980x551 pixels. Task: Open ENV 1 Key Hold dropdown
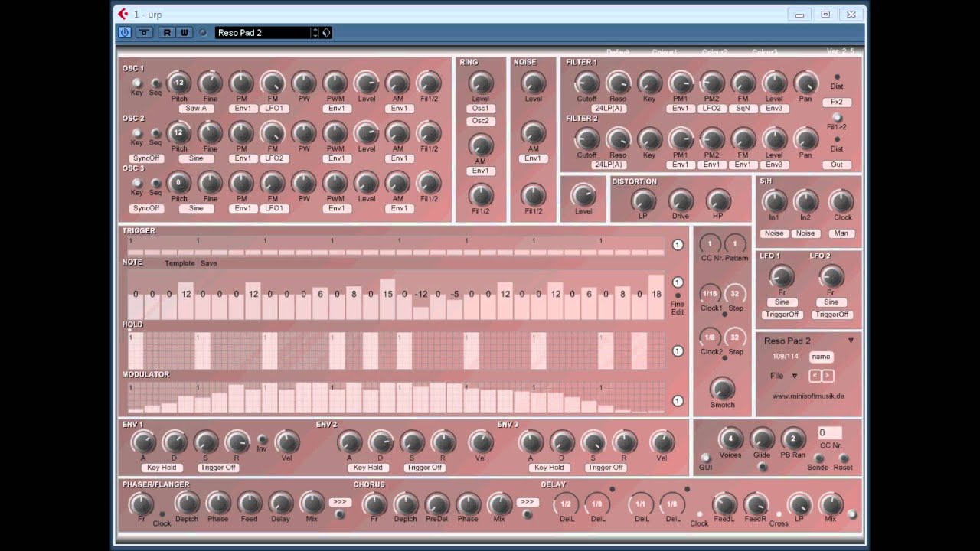click(x=162, y=468)
